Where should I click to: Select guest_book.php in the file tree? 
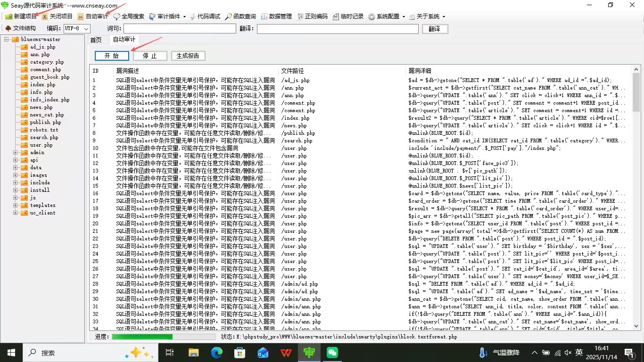[50, 77]
